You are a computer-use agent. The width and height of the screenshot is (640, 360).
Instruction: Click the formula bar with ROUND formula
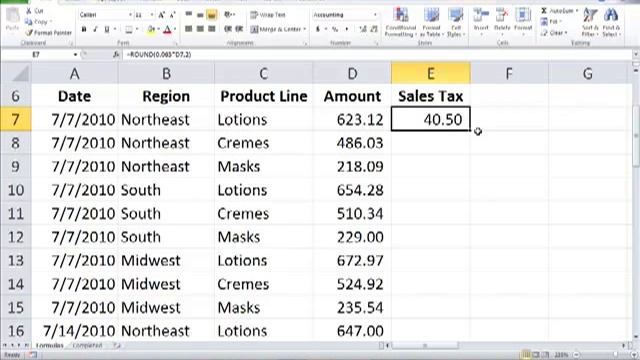[x=378, y=54]
